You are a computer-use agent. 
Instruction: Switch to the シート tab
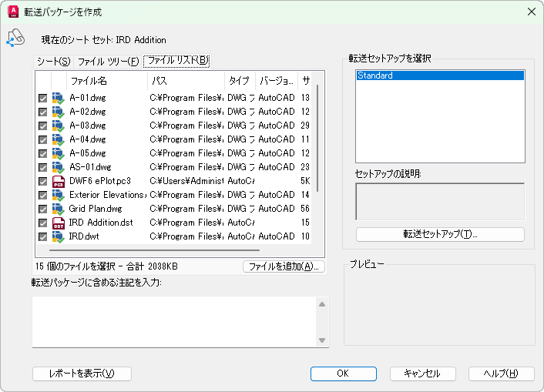pyautogui.click(x=54, y=61)
